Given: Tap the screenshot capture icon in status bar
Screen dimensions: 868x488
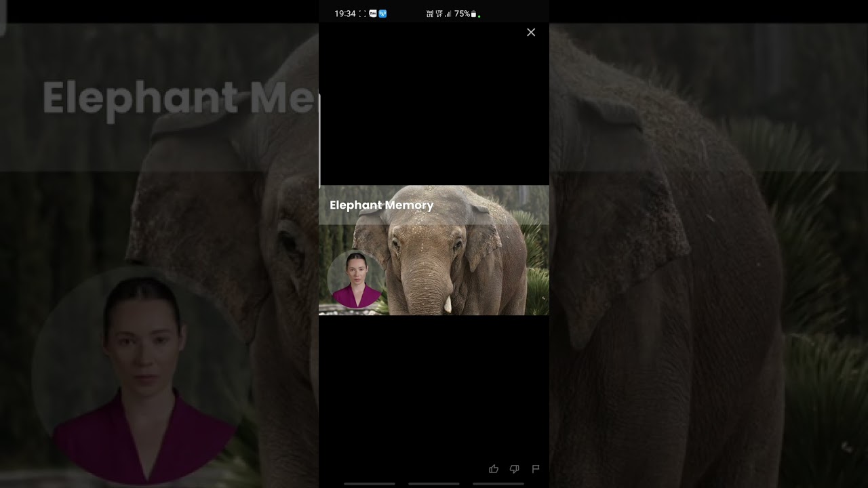Looking at the screenshot, I should pos(362,14).
